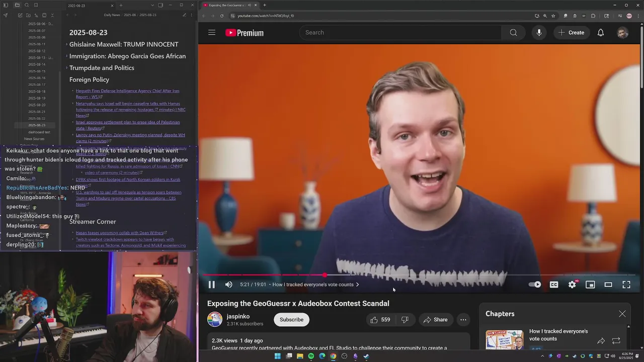Mute the video with the volume icon

coord(229,285)
